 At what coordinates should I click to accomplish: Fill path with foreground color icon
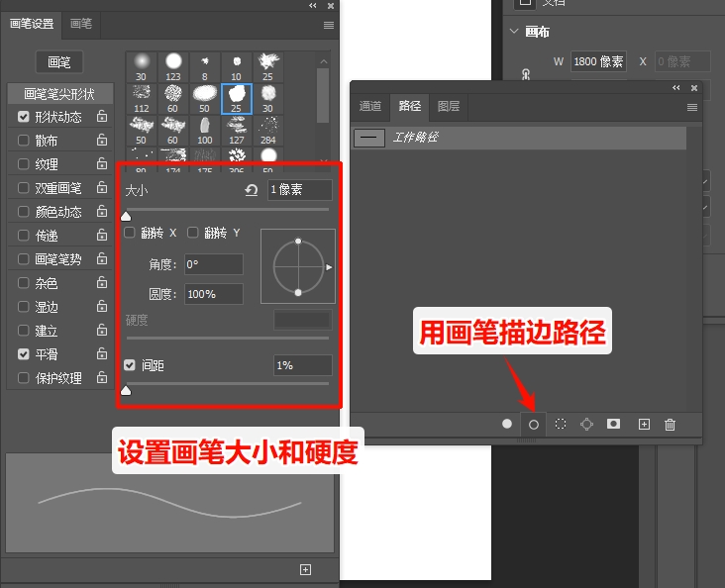click(507, 424)
